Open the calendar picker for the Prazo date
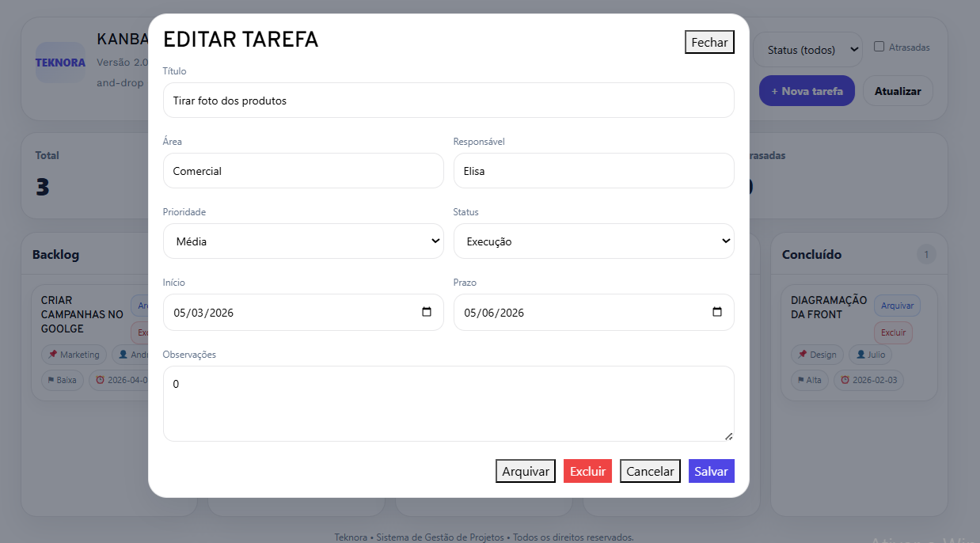The image size is (980, 543). [717, 313]
